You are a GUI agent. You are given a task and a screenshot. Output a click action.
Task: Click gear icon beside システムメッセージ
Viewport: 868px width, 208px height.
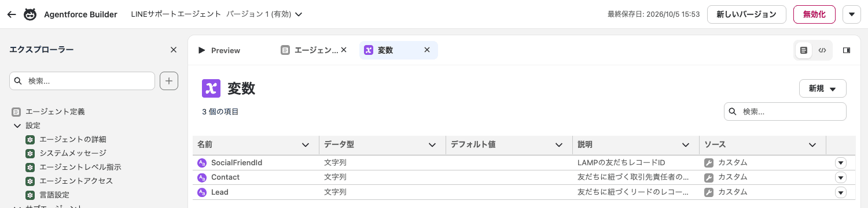click(x=30, y=153)
